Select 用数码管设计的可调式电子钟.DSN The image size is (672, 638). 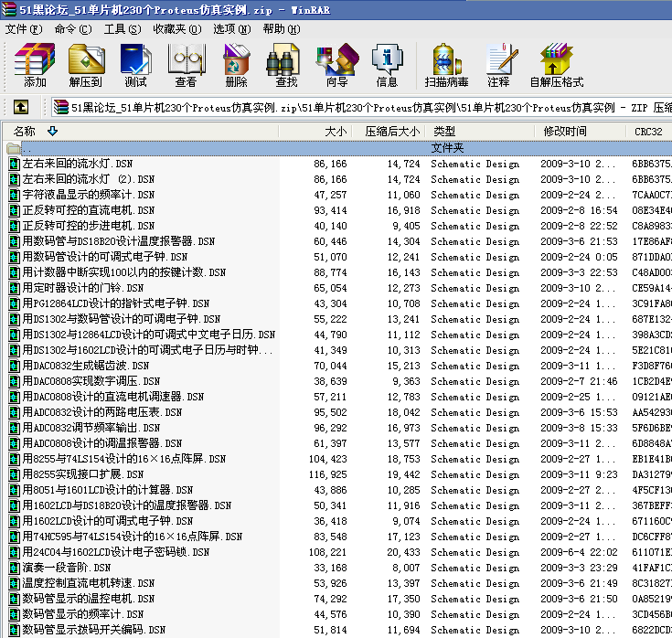(105, 257)
